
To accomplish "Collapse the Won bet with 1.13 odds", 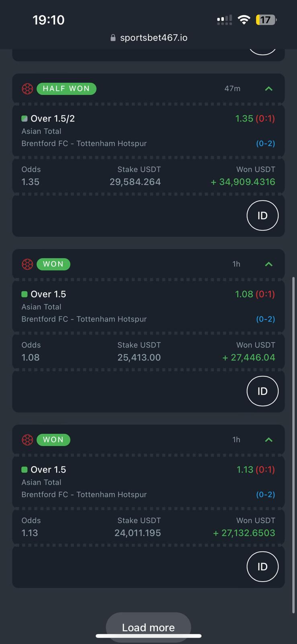I will click(x=269, y=440).
